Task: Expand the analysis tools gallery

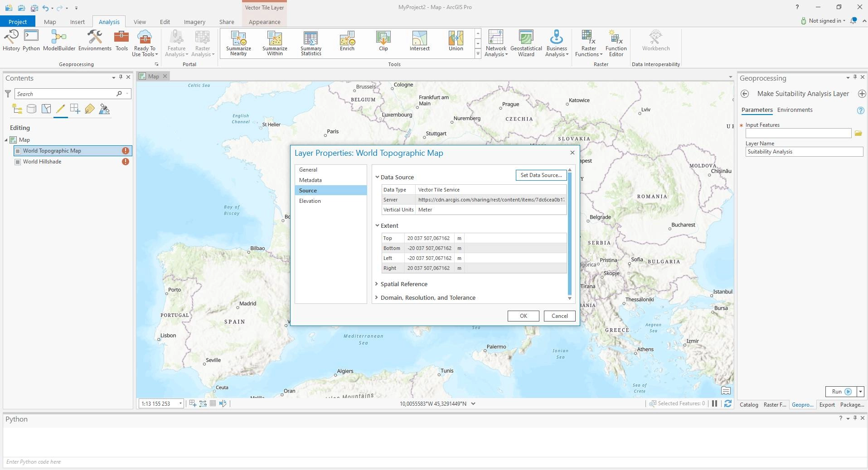Action: click(478, 54)
